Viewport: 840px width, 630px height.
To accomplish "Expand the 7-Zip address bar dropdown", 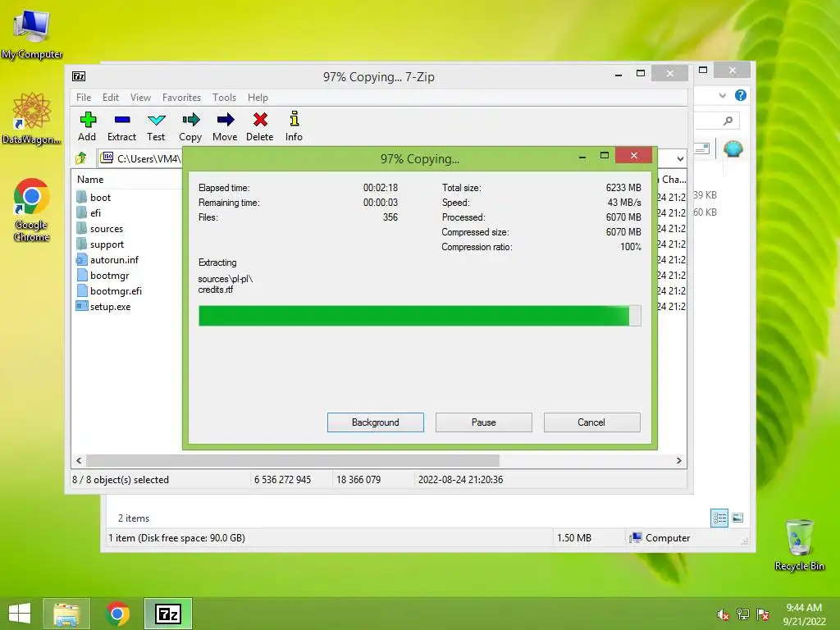I will click(680, 158).
